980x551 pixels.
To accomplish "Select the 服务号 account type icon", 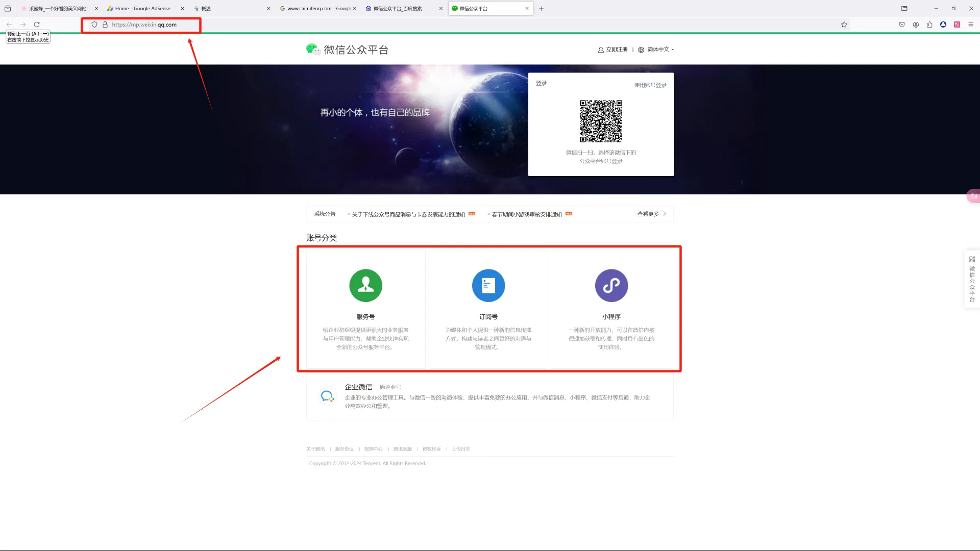I will coord(365,286).
